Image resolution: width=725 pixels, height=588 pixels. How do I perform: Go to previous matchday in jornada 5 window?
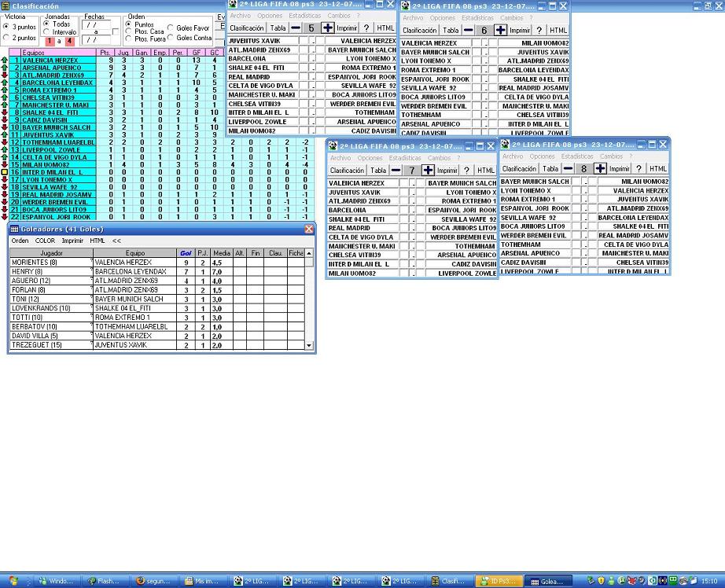[296, 28]
